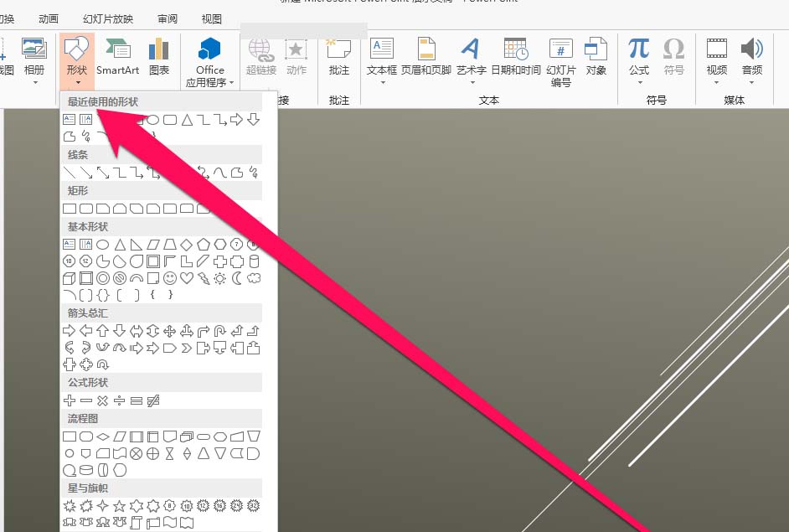
Task: Select the right arrow in 箭头总汇
Action: (x=69, y=331)
